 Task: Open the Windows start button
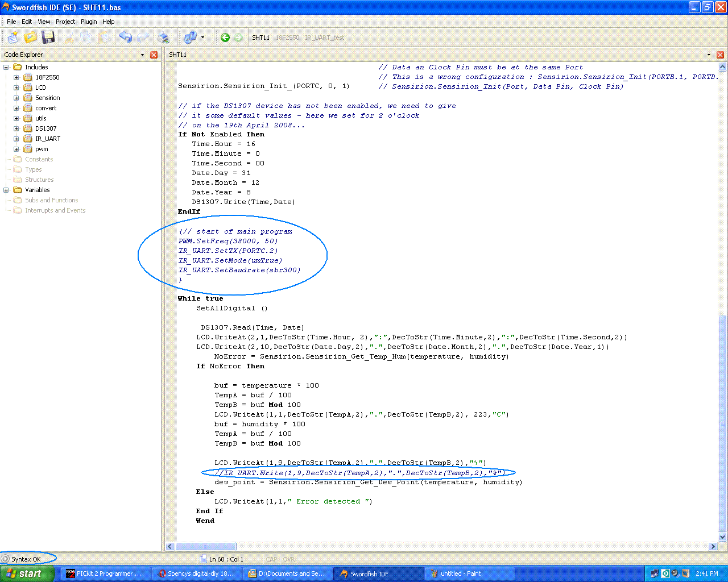(x=27, y=573)
